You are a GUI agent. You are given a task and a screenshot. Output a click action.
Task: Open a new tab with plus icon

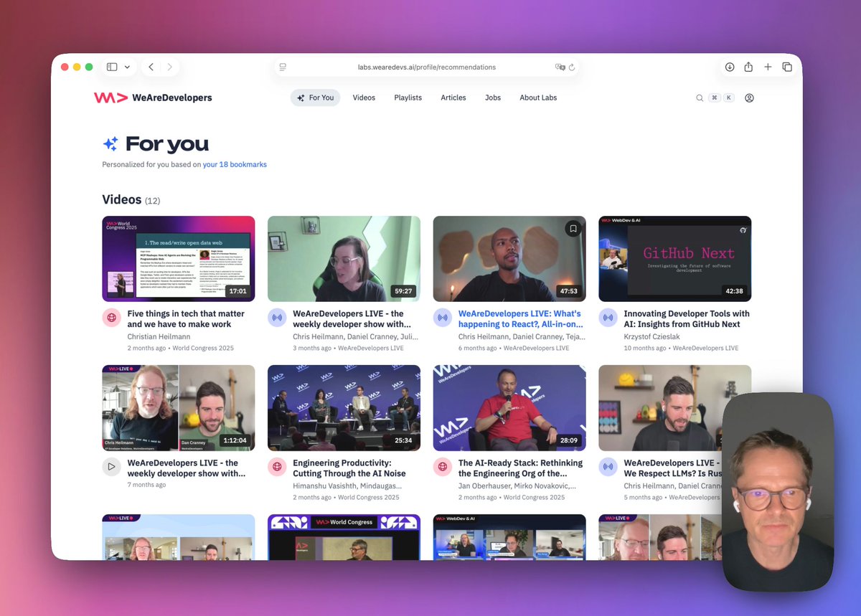pyautogui.click(x=768, y=67)
